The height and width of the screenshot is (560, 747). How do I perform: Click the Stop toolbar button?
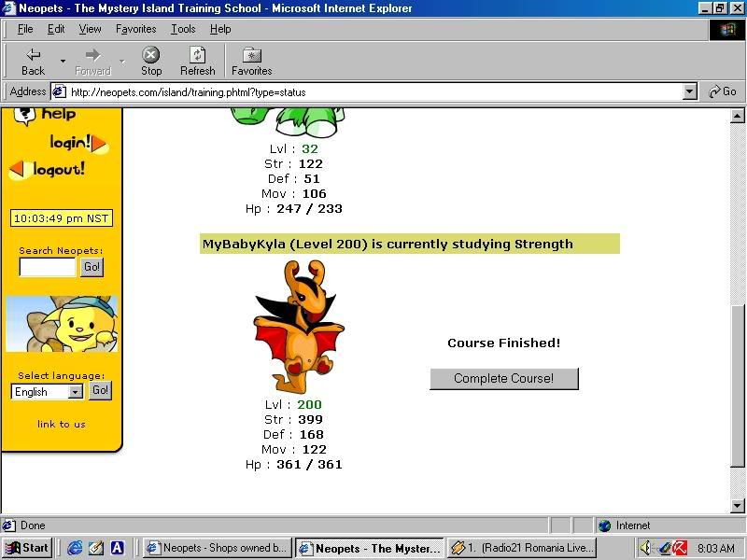(151, 62)
